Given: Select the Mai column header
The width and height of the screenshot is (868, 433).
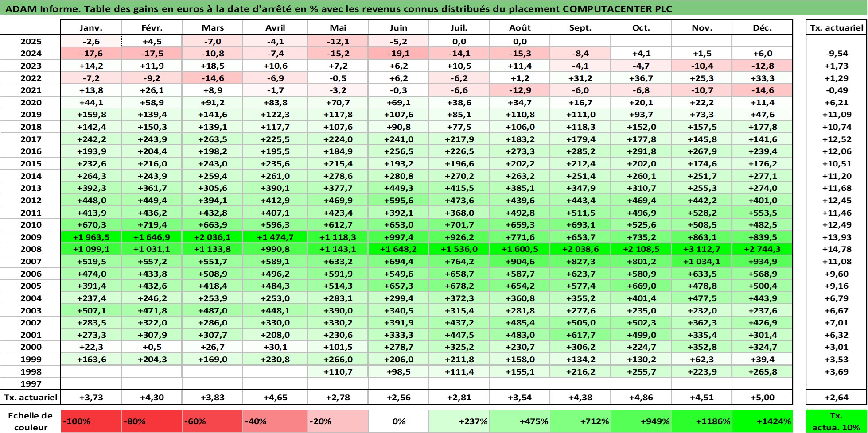Looking at the screenshot, I should tap(338, 27).
